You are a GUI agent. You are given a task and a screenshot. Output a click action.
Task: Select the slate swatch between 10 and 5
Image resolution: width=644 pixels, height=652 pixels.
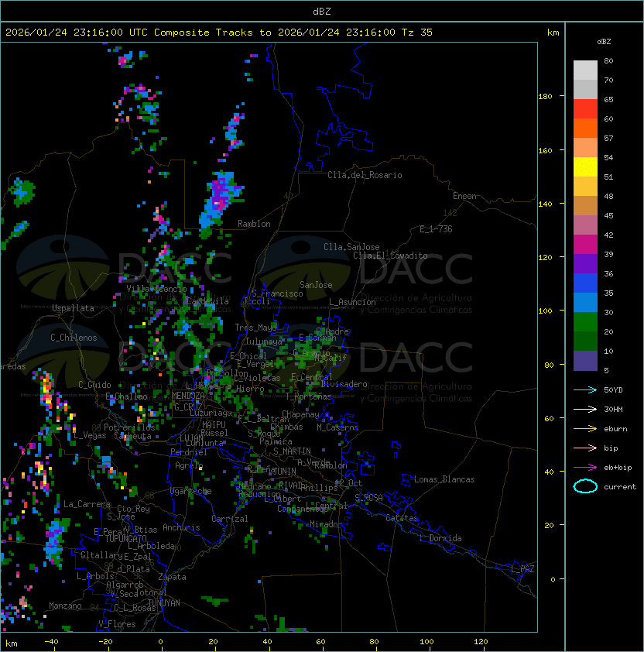tap(585, 361)
